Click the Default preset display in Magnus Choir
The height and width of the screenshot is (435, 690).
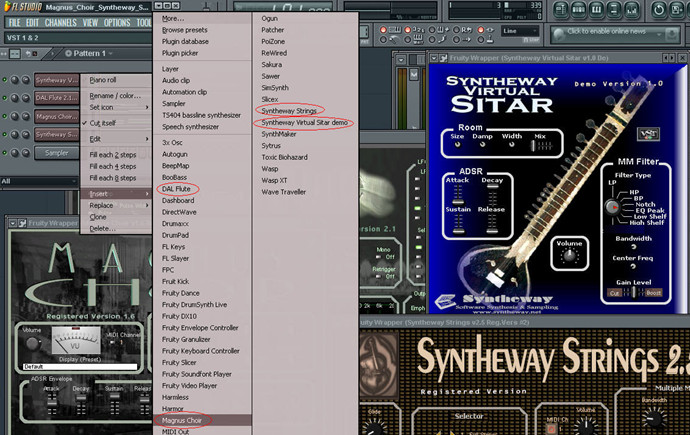[x=80, y=366]
